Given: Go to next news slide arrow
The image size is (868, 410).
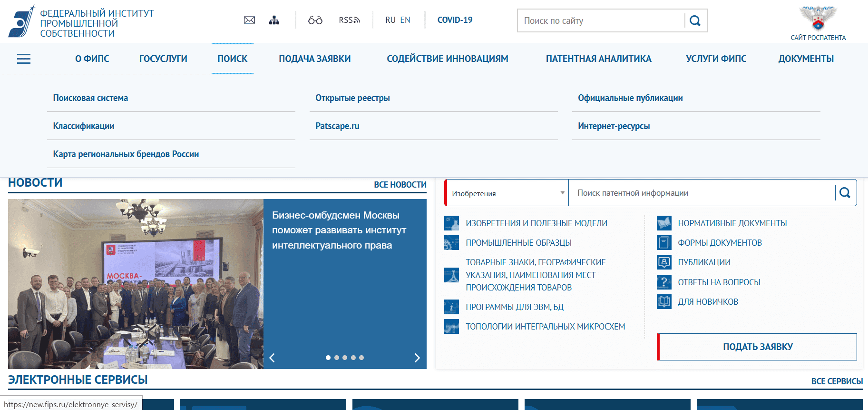Looking at the screenshot, I should (x=417, y=358).
